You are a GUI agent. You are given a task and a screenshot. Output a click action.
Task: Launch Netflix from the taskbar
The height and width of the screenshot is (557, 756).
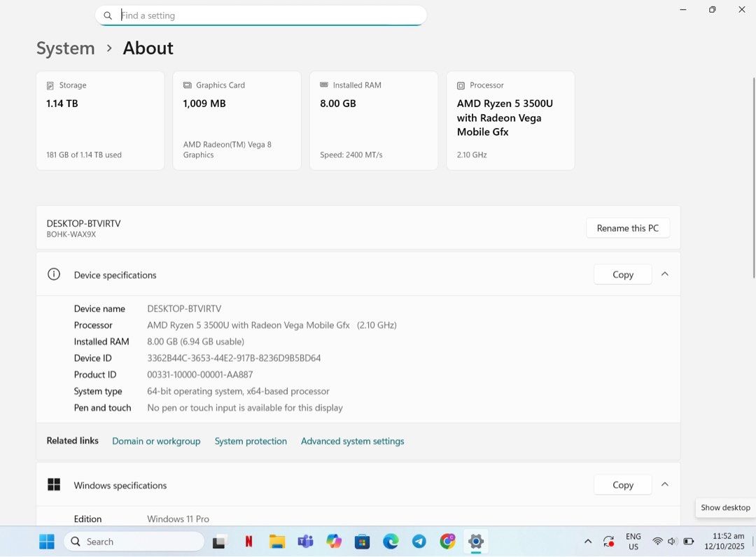[x=248, y=542]
